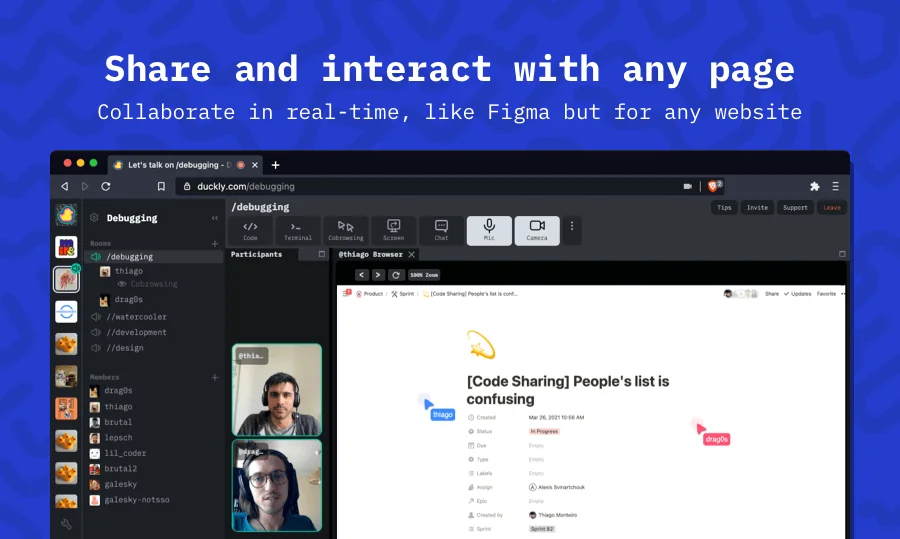Viewport: 900px width, 539px height.
Task: Click @thia video thumbnail
Action: (277, 390)
